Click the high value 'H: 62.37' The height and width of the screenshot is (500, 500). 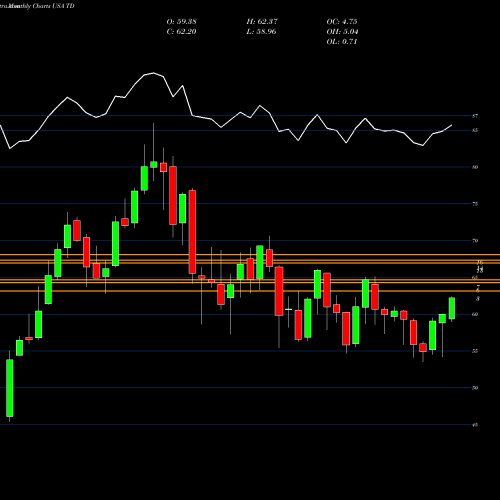[x=262, y=22]
